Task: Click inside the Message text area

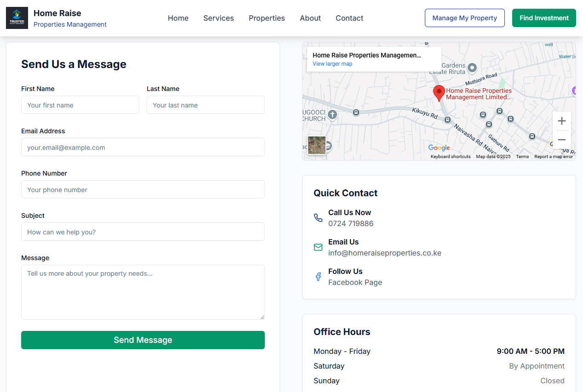Action: point(143,292)
